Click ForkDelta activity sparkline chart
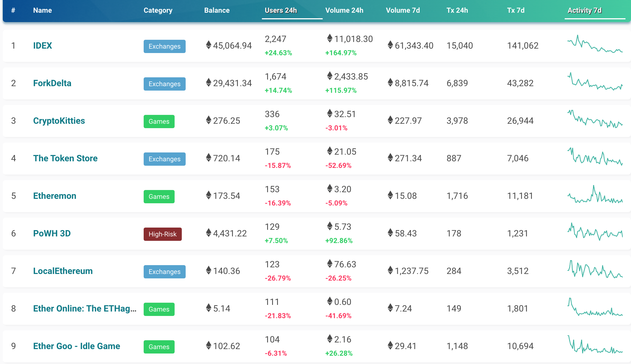The width and height of the screenshot is (631, 364). click(595, 81)
